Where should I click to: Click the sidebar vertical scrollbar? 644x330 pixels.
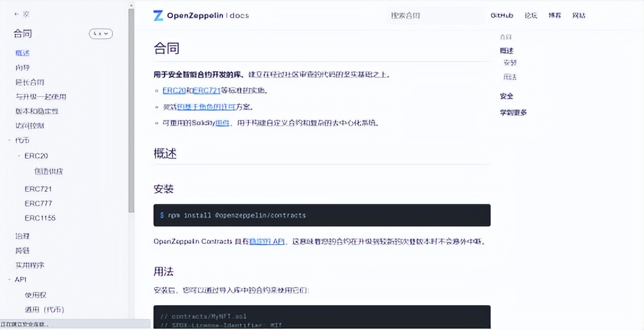(131, 113)
